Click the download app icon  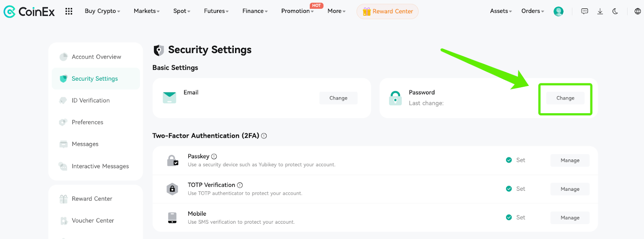pyautogui.click(x=600, y=11)
